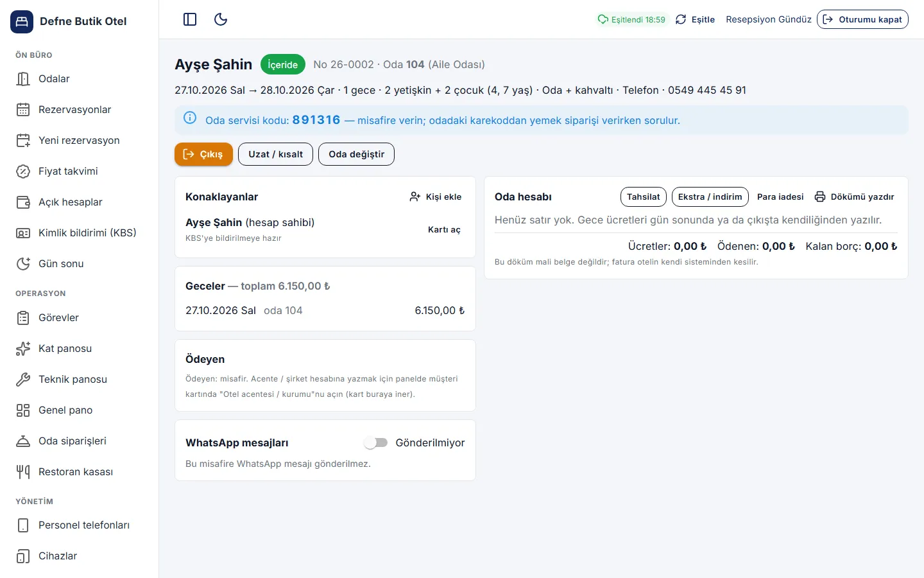Go to Görevler clipboard icon
Viewport: 924px width, 578px height.
(23, 318)
